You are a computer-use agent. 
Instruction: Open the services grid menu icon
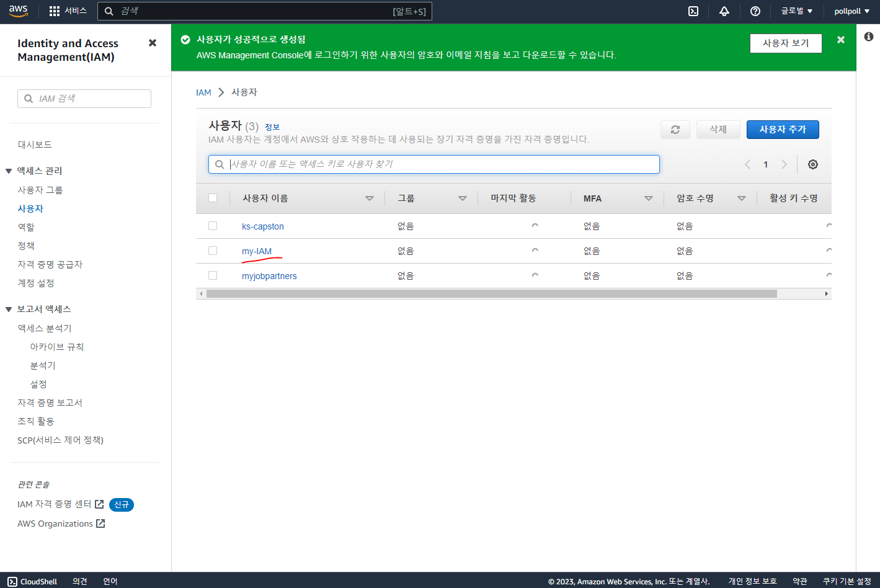[55, 11]
